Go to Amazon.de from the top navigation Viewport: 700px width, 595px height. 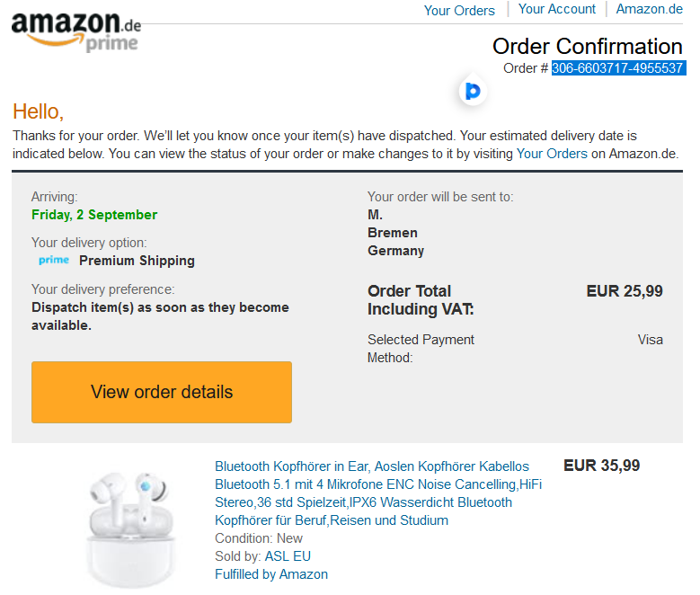tap(649, 9)
